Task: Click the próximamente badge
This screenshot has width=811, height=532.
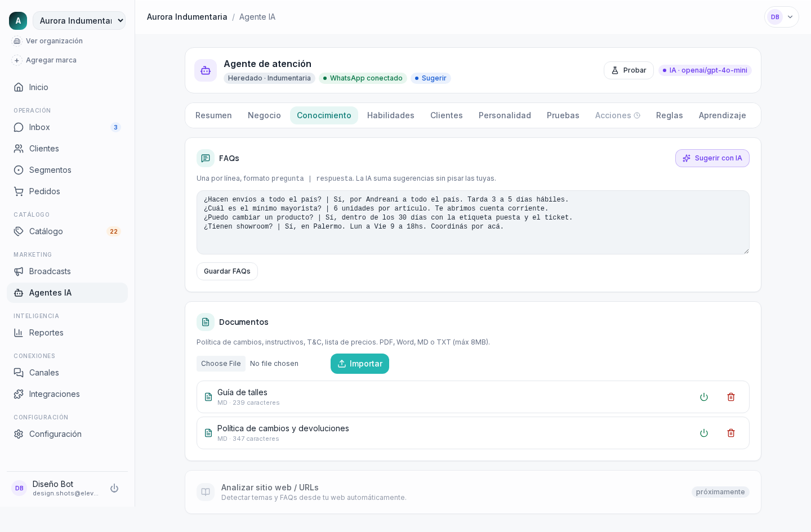Action: (720, 492)
